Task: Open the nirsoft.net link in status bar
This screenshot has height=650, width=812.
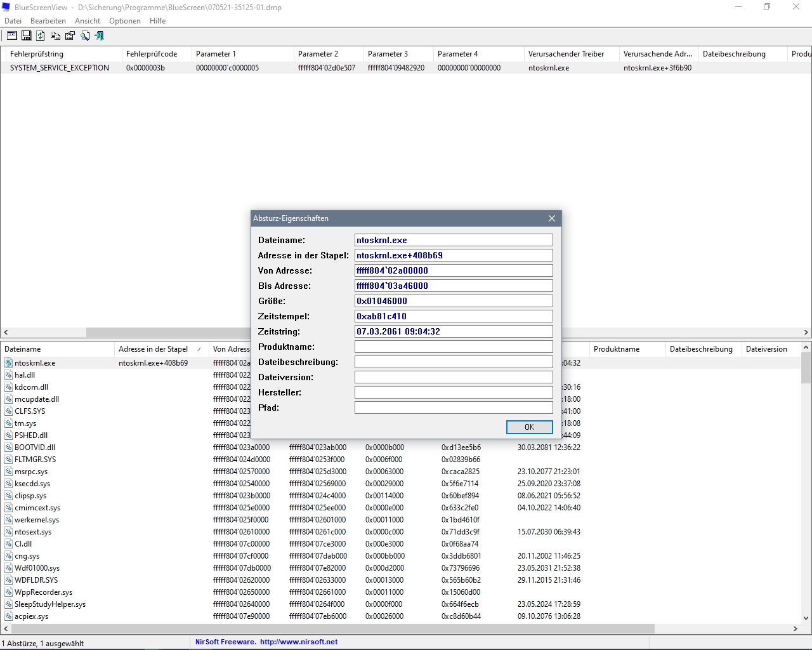Action: pos(299,642)
